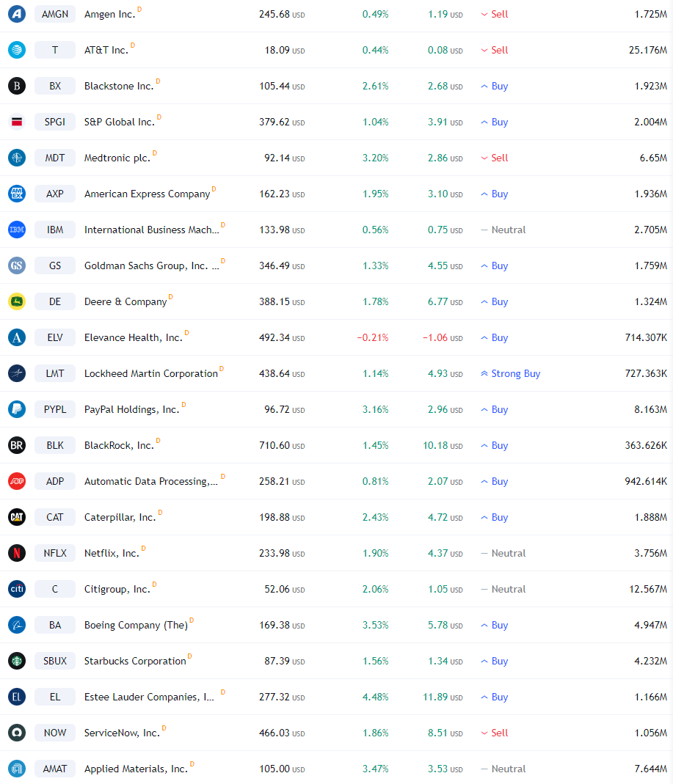Click the Neutral rating for IBM
The height and width of the screenshot is (784, 673).
pyautogui.click(x=503, y=230)
